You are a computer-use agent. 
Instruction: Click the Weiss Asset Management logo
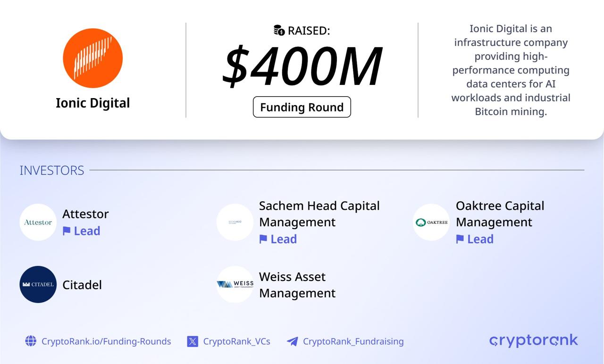tap(235, 284)
